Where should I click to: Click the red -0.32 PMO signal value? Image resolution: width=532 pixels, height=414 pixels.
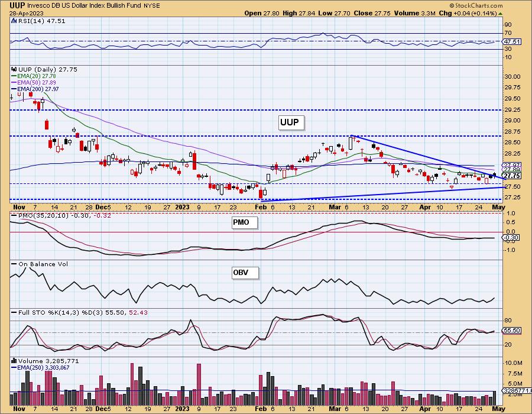coord(102,215)
